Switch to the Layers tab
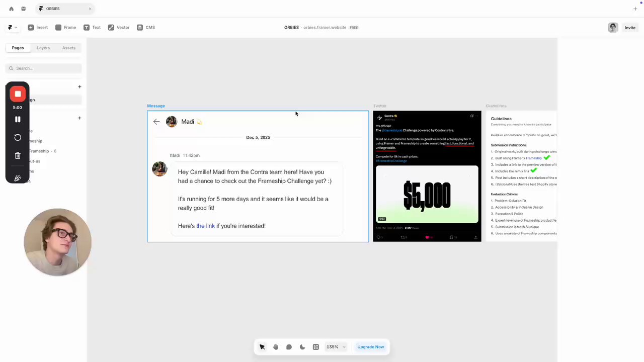This screenshot has width=644, height=362. (x=43, y=48)
